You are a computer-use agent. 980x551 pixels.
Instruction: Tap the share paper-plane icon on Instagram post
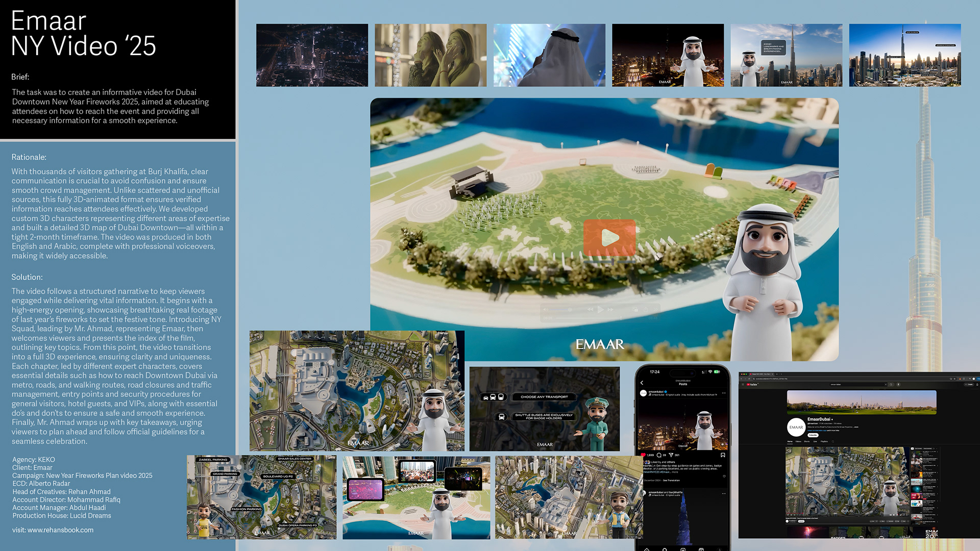click(x=671, y=455)
